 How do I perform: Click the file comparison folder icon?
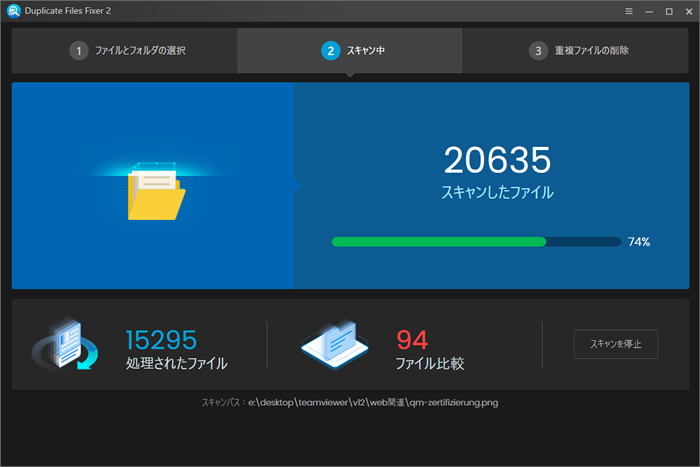tap(335, 344)
